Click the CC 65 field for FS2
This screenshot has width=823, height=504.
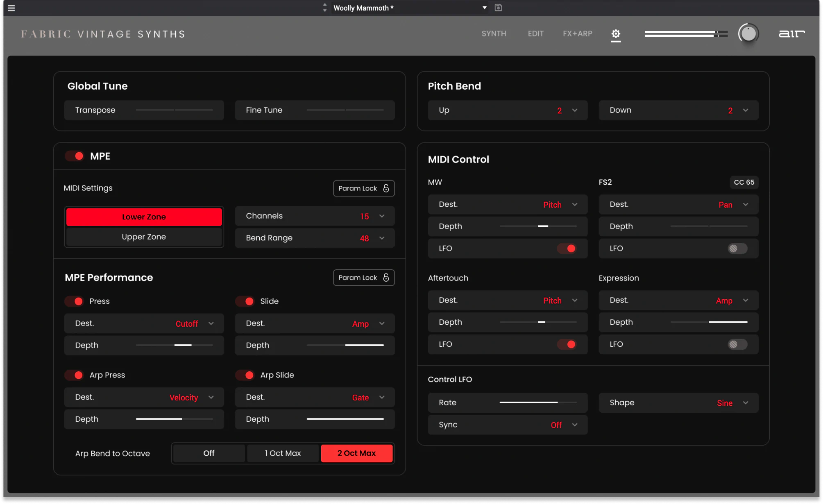tap(744, 182)
